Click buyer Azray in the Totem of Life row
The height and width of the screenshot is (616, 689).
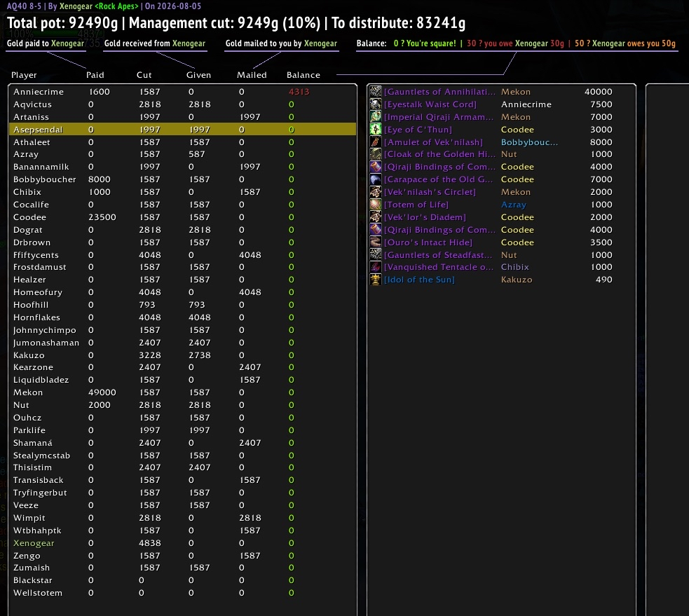(x=513, y=205)
